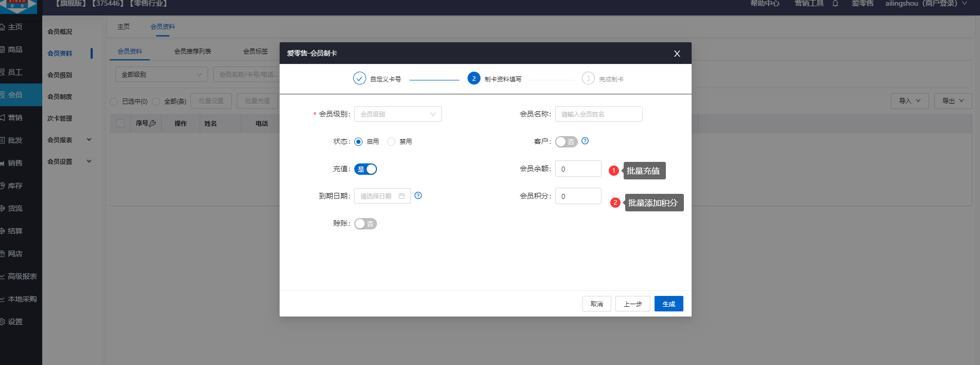Open the 会员级别 dropdown in dialog
This screenshot has height=365, width=980.
(x=398, y=114)
